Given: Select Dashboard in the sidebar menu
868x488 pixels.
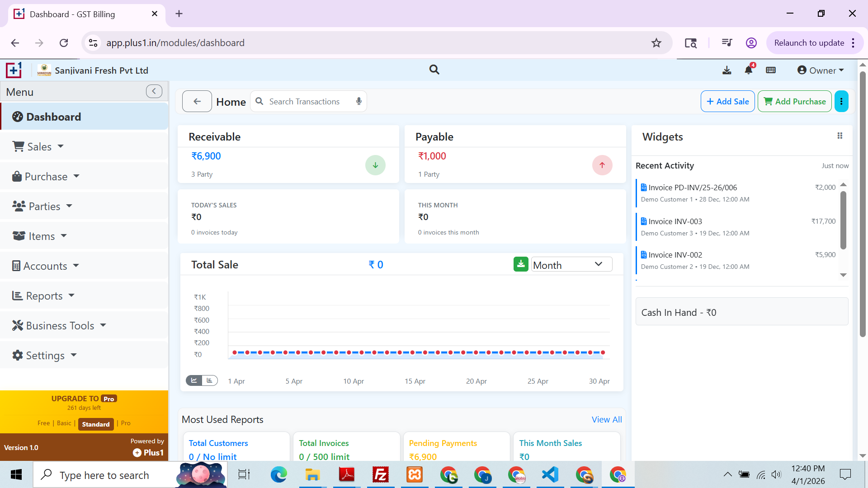Looking at the screenshot, I should pyautogui.click(x=53, y=117).
